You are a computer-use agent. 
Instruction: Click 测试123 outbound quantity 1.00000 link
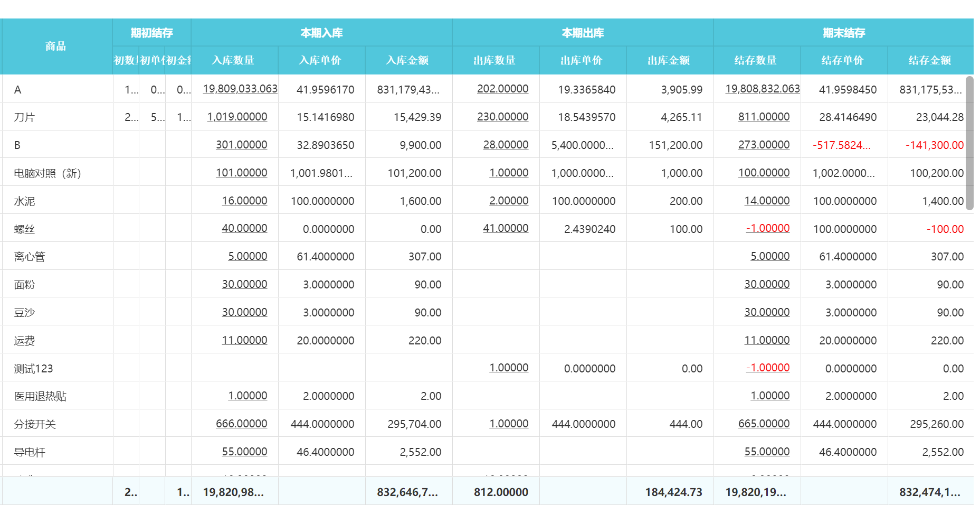pyautogui.click(x=508, y=368)
